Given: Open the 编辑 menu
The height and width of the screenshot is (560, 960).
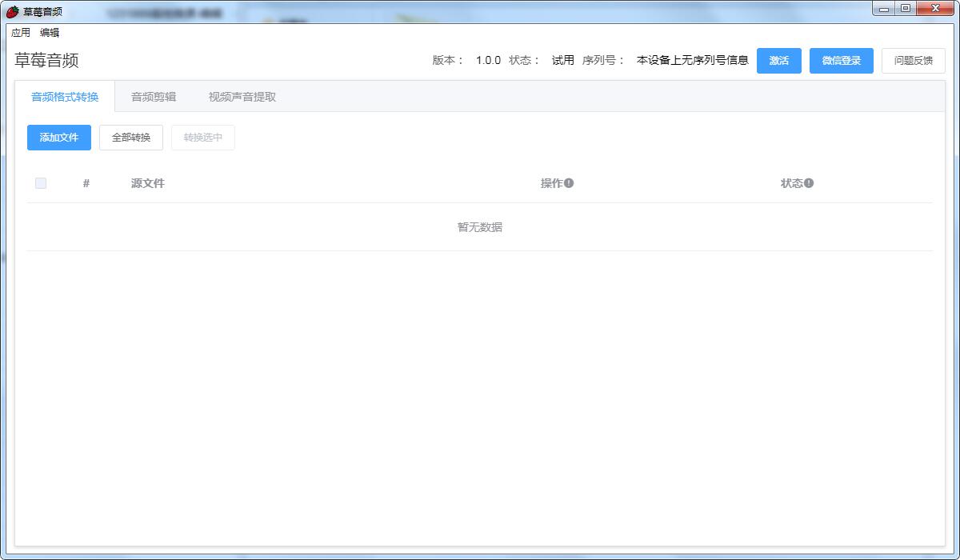Looking at the screenshot, I should click(50, 33).
